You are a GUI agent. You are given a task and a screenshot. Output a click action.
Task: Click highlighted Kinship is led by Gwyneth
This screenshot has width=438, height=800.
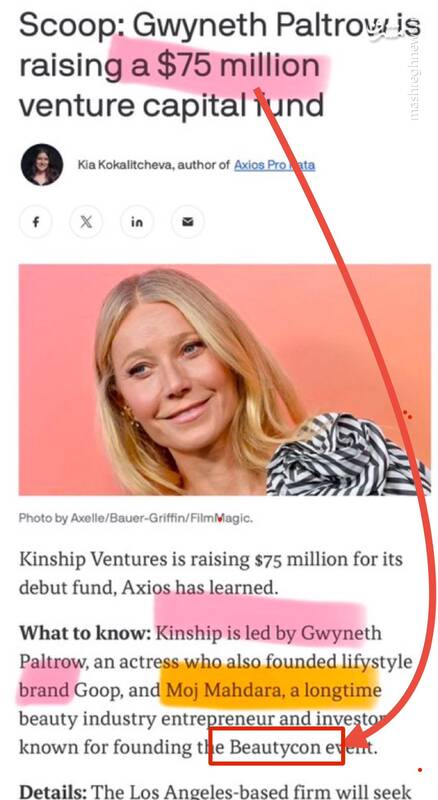point(269,634)
